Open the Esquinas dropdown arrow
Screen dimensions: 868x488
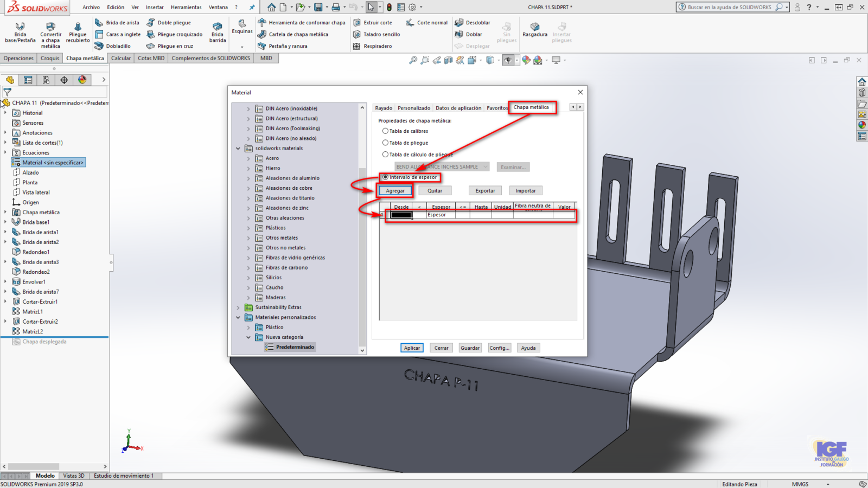click(242, 47)
